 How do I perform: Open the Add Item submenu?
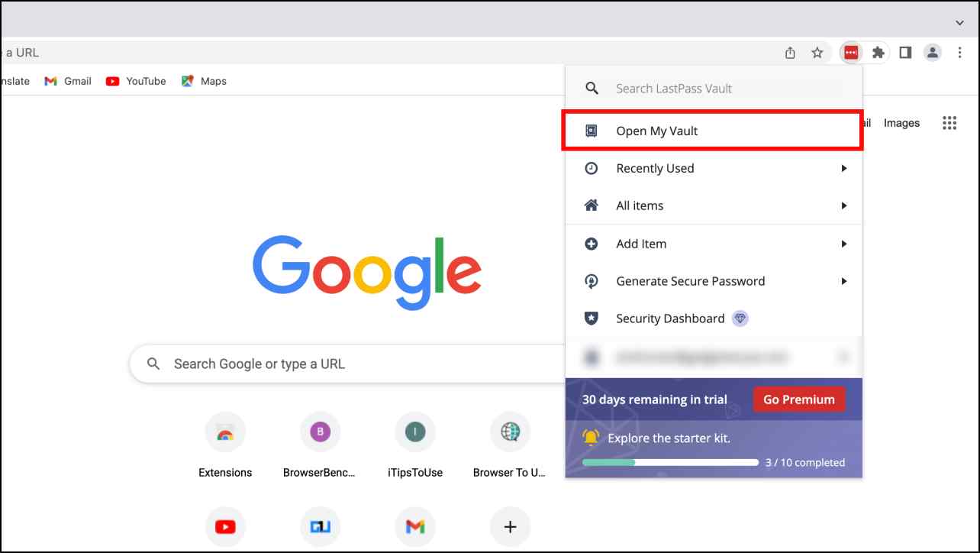click(x=714, y=244)
